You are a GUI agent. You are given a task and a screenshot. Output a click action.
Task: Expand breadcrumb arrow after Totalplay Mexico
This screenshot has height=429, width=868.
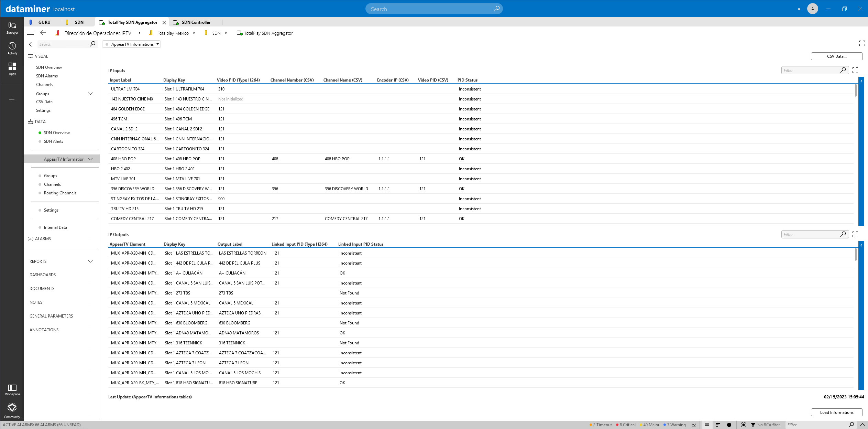(194, 33)
